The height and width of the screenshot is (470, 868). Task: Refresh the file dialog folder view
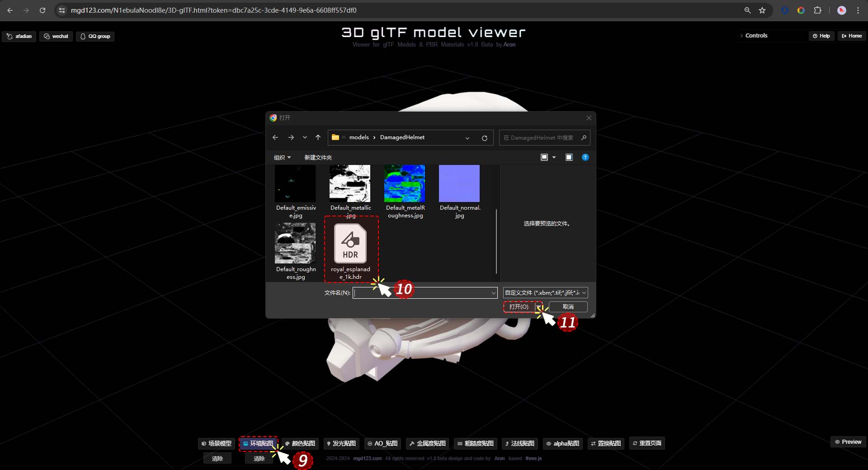484,138
